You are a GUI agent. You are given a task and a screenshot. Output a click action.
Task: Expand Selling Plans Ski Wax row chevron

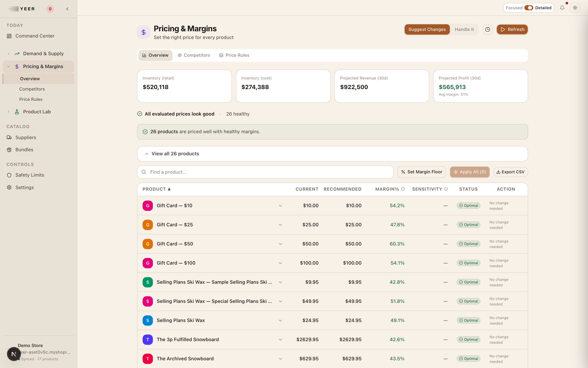pos(280,320)
